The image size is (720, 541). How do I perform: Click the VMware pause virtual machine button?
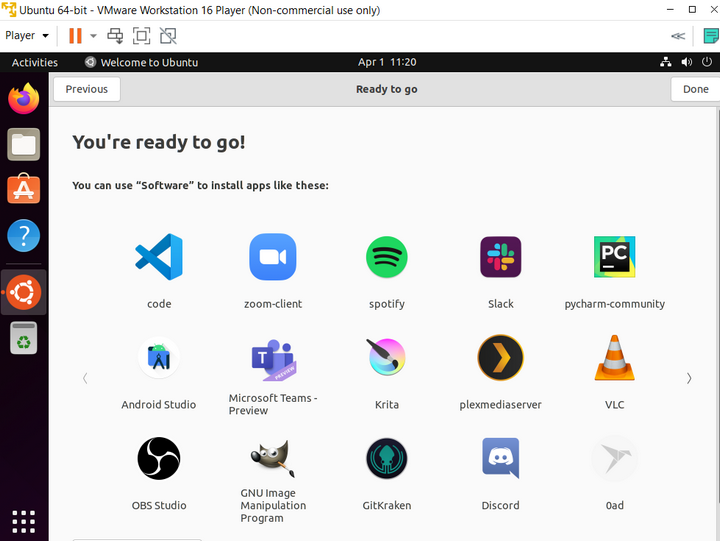75,35
